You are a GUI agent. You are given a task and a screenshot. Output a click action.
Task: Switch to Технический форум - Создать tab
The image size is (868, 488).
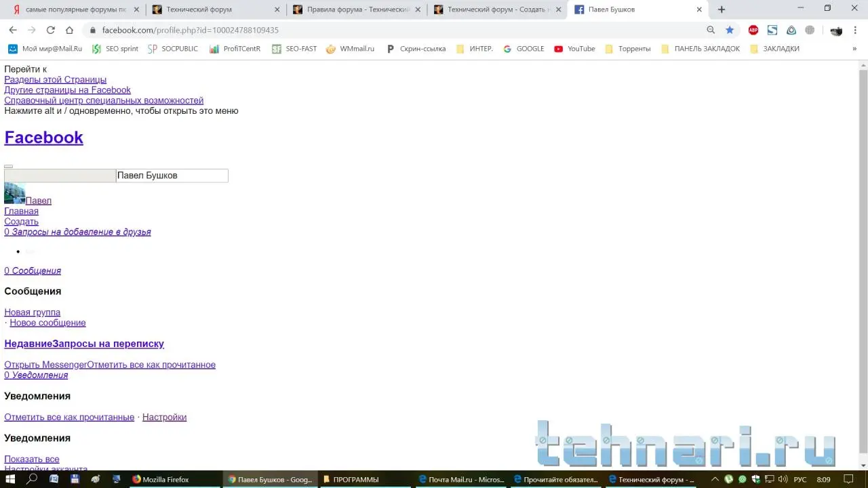pyautogui.click(x=497, y=9)
